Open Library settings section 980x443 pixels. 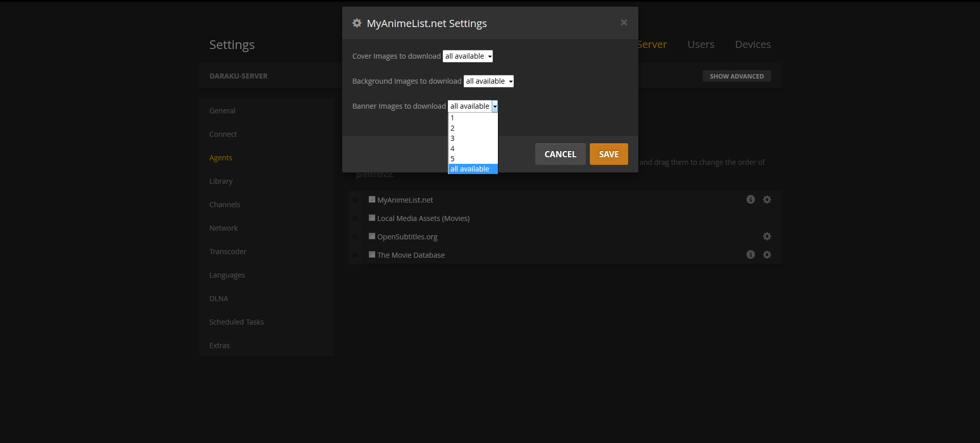point(266,181)
